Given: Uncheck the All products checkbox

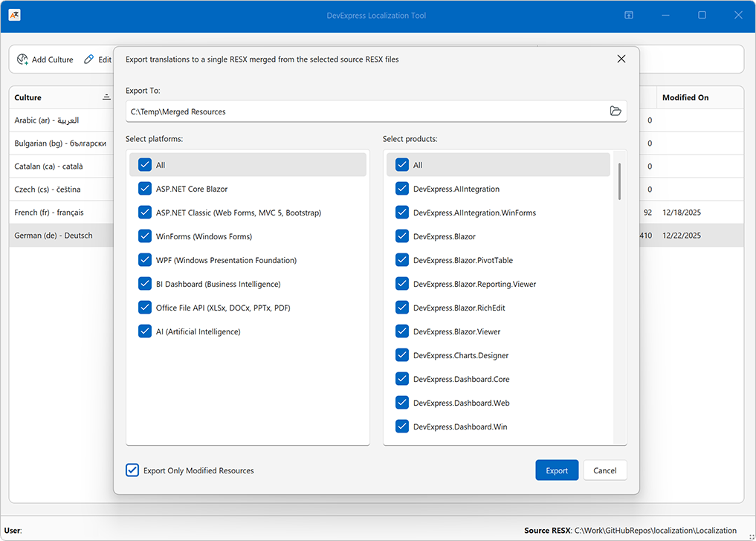Looking at the screenshot, I should 402,164.
